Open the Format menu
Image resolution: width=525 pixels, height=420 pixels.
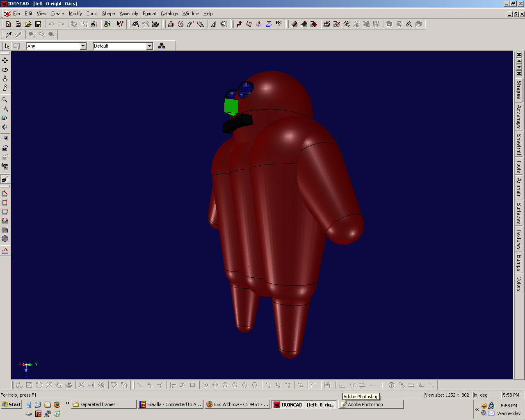[149, 14]
